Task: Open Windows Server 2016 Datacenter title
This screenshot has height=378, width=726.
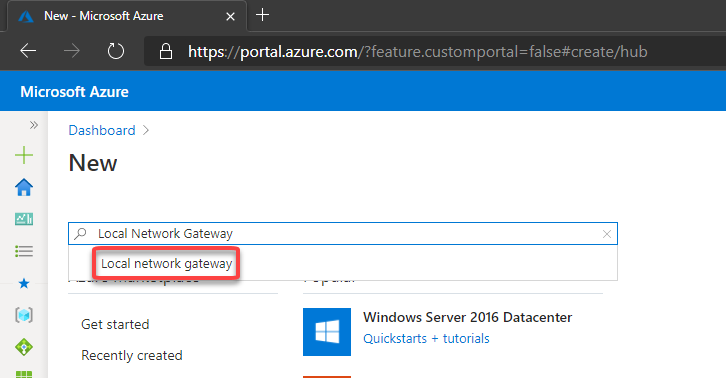Action: tap(467, 317)
